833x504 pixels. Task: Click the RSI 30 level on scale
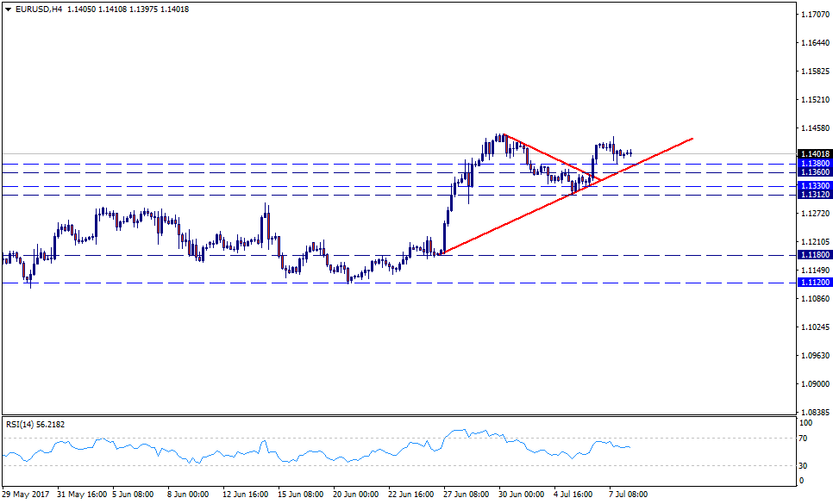[805, 465]
